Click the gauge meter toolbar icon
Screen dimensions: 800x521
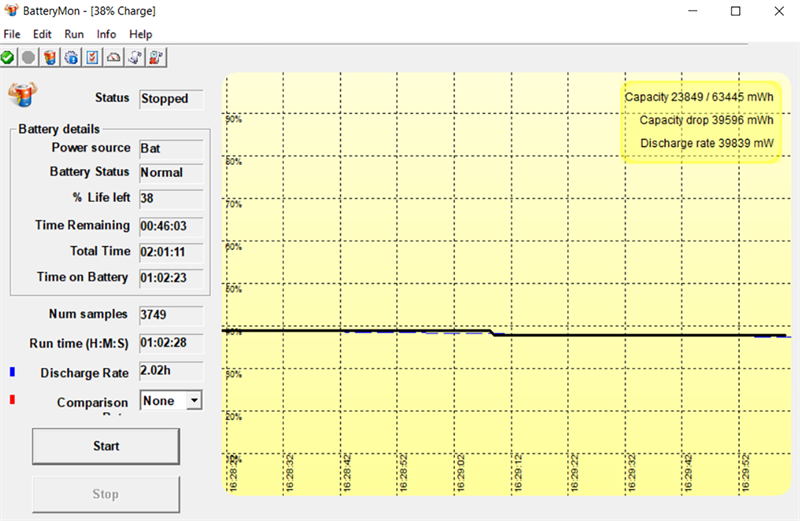pos(114,57)
